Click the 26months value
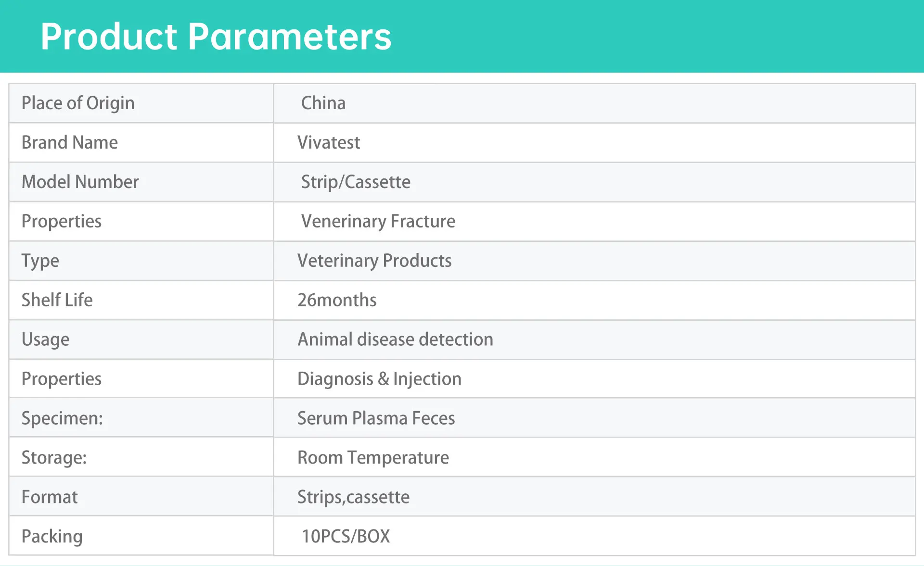The height and width of the screenshot is (566, 924). pyautogui.click(x=337, y=300)
